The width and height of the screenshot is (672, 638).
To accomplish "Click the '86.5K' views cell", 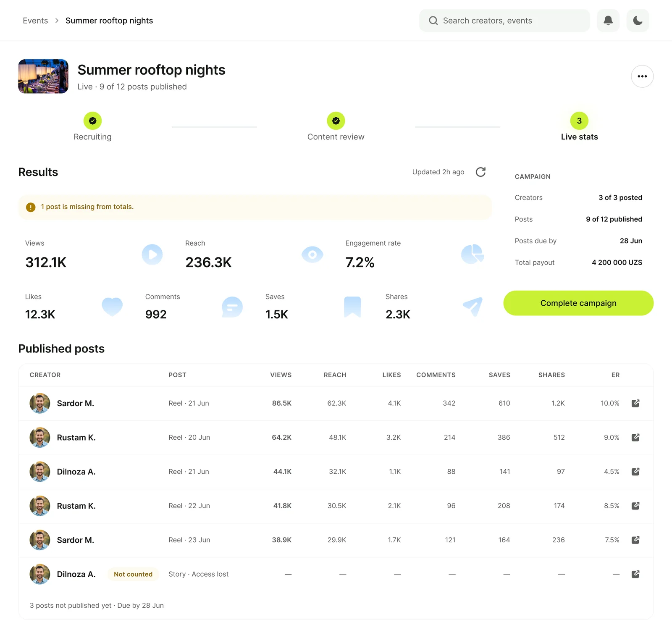I will 281,403.
